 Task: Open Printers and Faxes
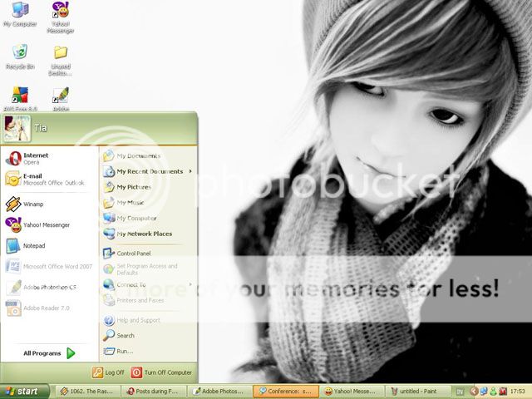(x=148, y=300)
